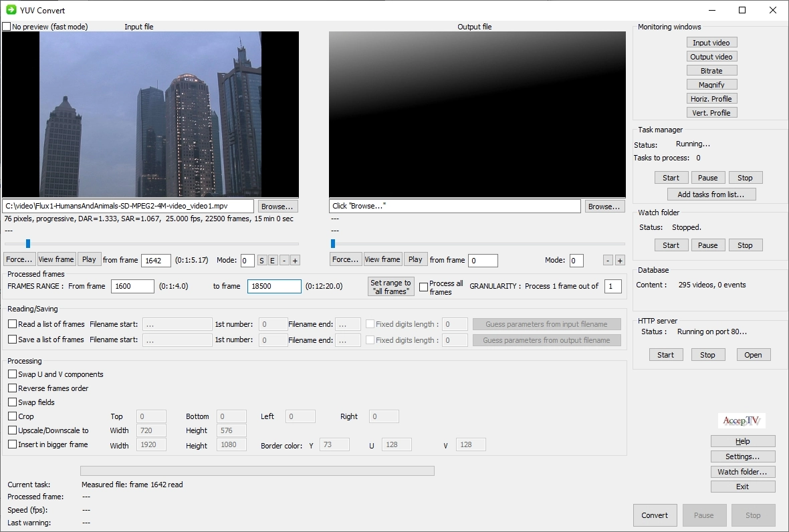The width and height of the screenshot is (789, 532).
Task: Click Set range to all frames
Action: click(x=390, y=287)
